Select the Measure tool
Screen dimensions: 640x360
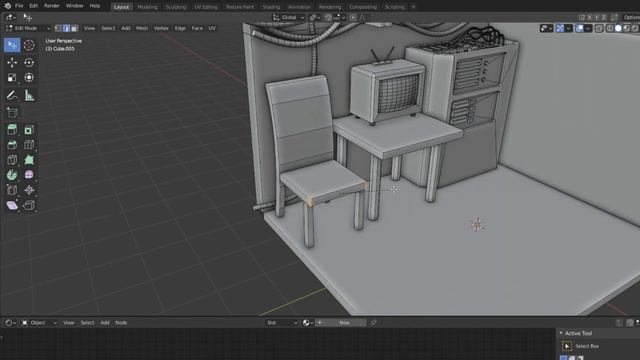(x=29, y=96)
